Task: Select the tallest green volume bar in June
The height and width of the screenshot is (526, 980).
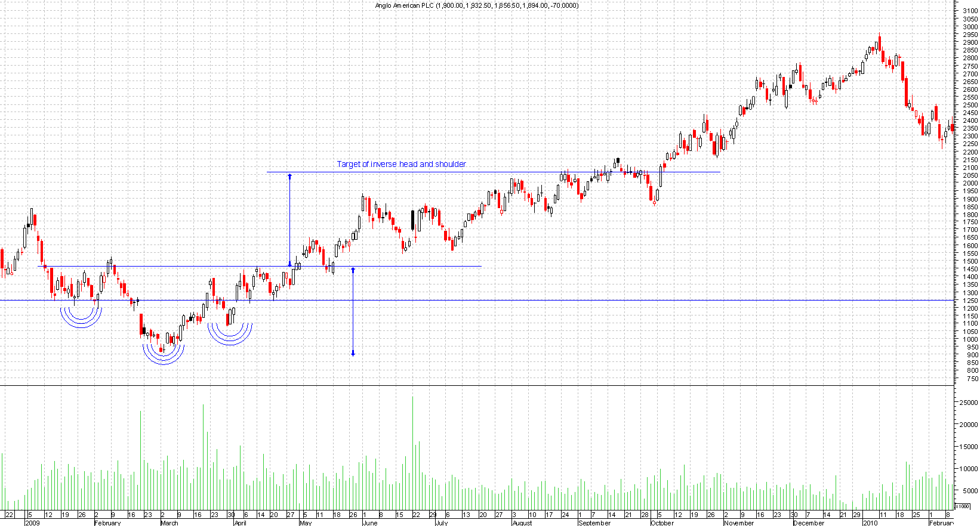Action: coord(412,452)
